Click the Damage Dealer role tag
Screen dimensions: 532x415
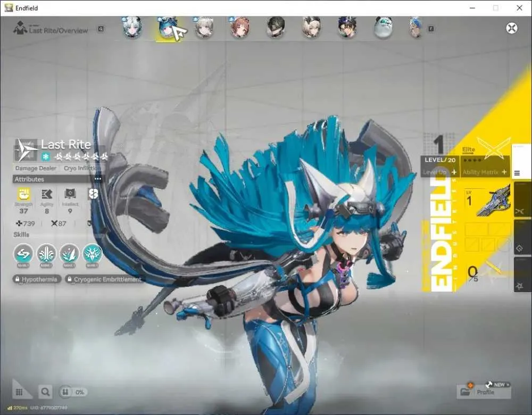point(36,168)
